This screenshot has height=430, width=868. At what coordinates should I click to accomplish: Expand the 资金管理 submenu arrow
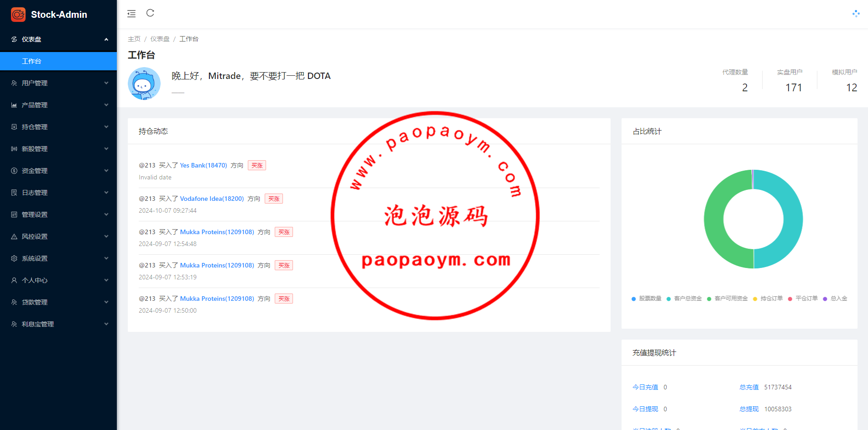tap(106, 171)
